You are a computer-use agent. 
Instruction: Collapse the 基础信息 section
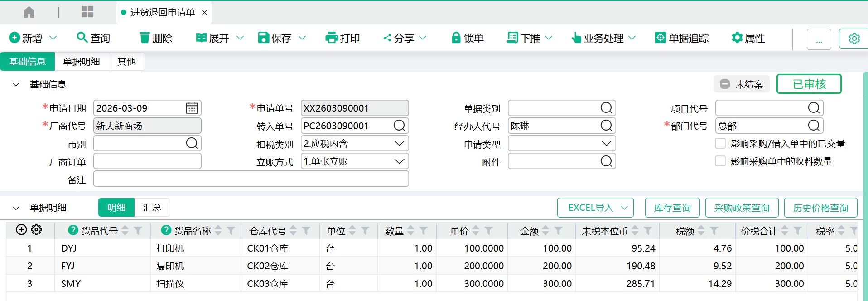point(16,84)
